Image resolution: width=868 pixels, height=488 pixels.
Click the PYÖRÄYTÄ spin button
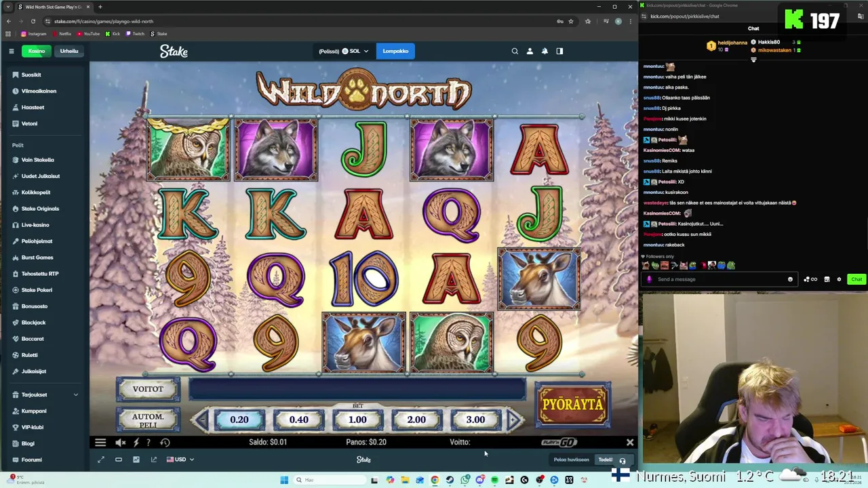[573, 405]
